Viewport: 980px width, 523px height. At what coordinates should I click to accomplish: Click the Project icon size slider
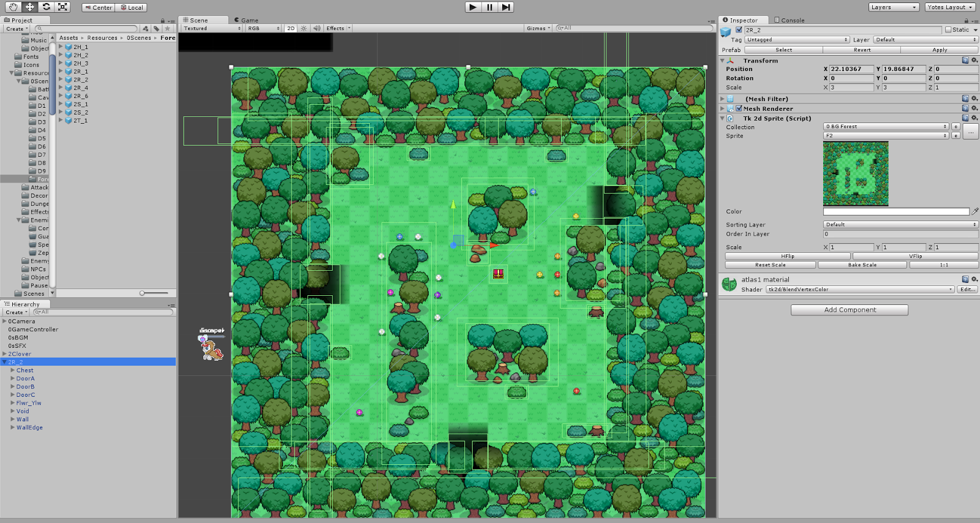click(x=153, y=293)
